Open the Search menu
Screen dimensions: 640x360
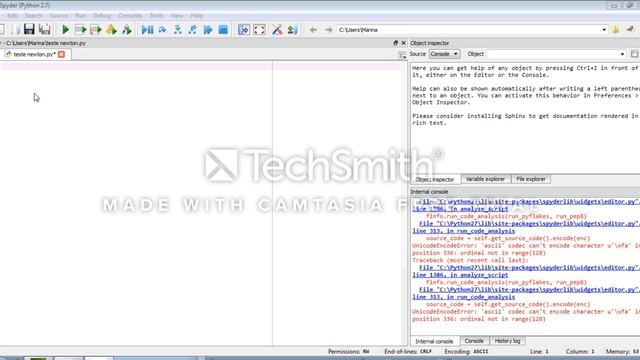click(x=33, y=16)
